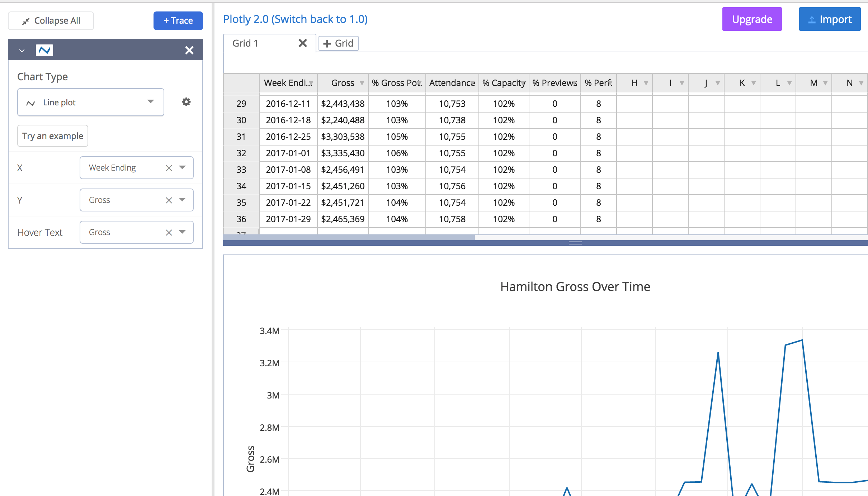The height and width of the screenshot is (496, 868).
Task: Open chart type settings gear
Action: click(x=186, y=102)
